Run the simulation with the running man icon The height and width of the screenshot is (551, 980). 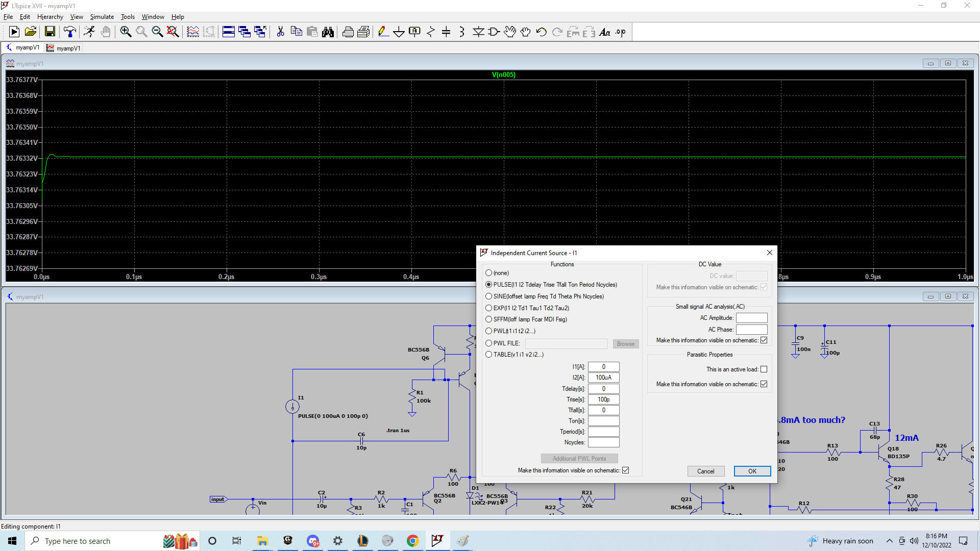point(90,32)
